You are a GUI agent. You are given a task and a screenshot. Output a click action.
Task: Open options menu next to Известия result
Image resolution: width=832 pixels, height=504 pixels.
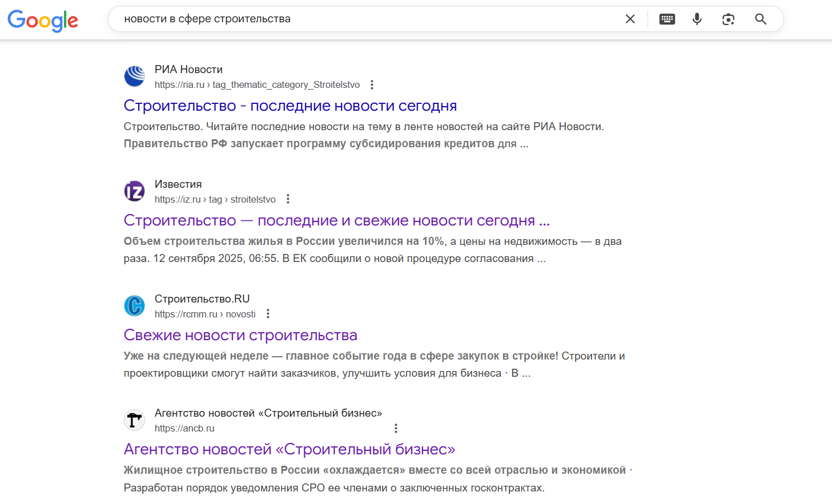pos(288,199)
